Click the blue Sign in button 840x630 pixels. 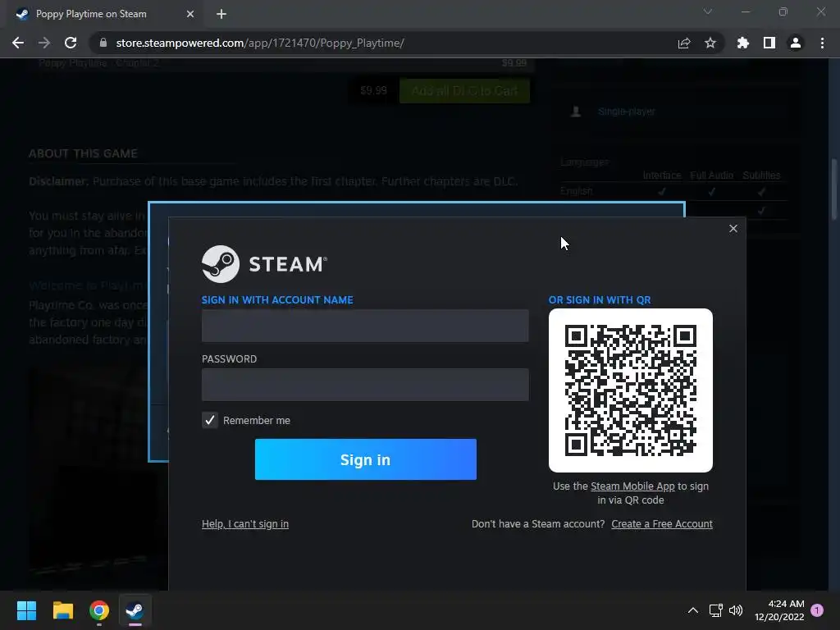[x=365, y=459]
